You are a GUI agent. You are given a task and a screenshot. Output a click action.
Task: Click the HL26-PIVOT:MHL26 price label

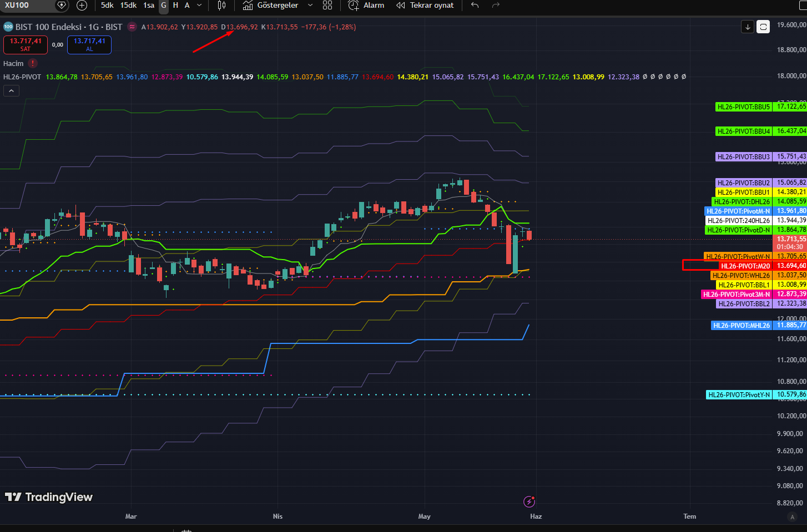(742, 326)
